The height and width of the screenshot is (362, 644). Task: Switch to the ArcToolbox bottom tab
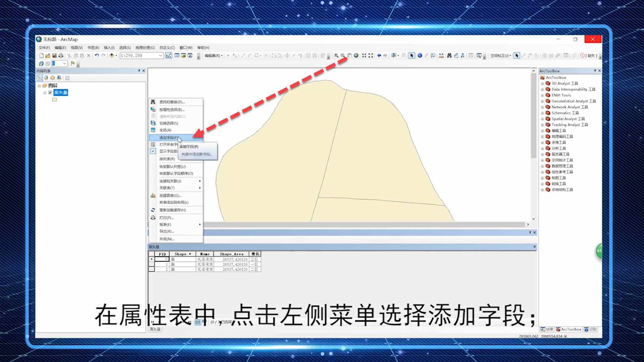tap(568, 329)
